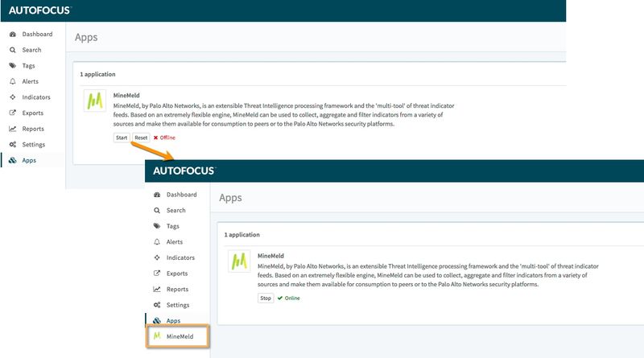Open Reports label in lower window menu
Image resolution: width=644 pixels, height=358 pixels.
point(177,290)
